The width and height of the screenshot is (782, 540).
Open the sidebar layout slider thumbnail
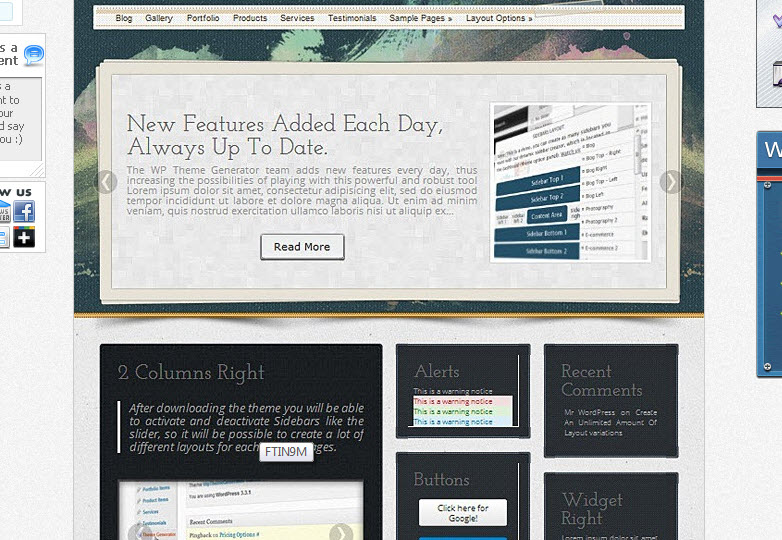coord(571,182)
